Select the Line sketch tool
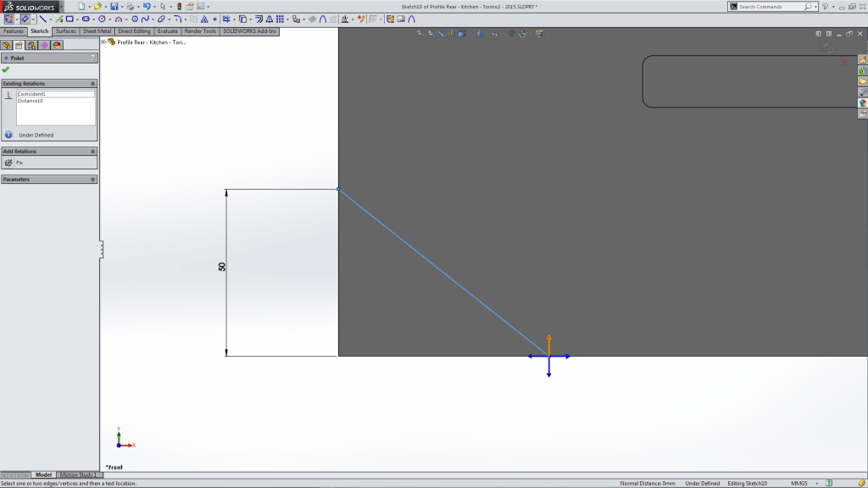The height and width of the screenshot is (488, 868). [43, 19]
